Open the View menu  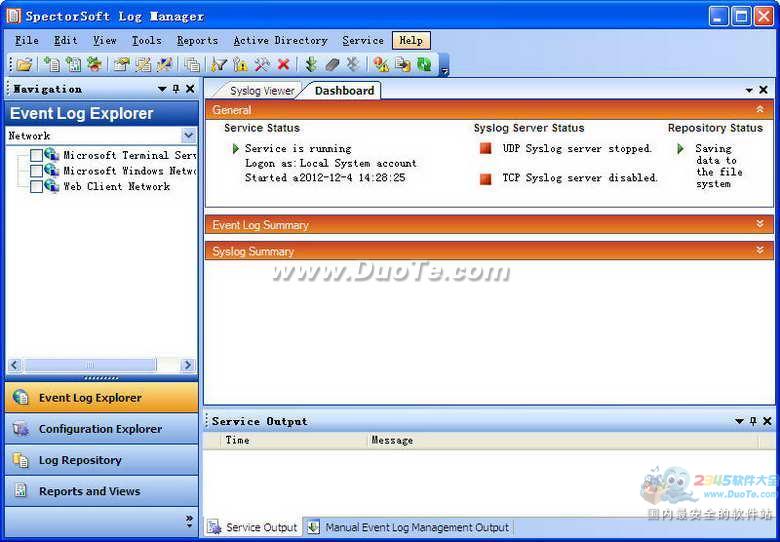click(x=104, y=40)
